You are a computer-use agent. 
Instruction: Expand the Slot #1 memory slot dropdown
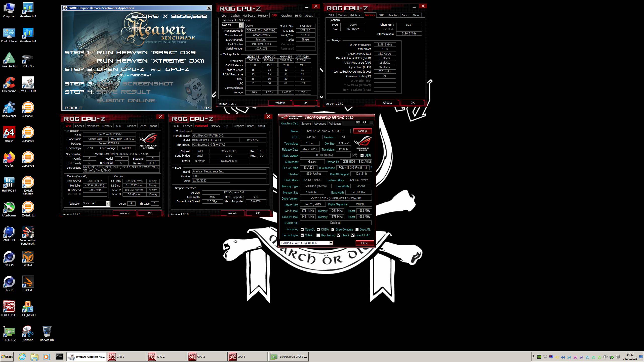241,25
